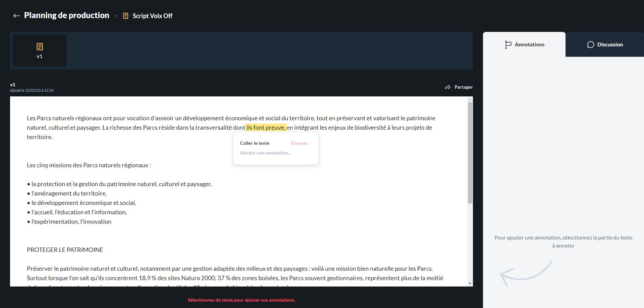Screen dimensions: 644x308
Task: Click the Partager share arrow icon
Action: 448,87
